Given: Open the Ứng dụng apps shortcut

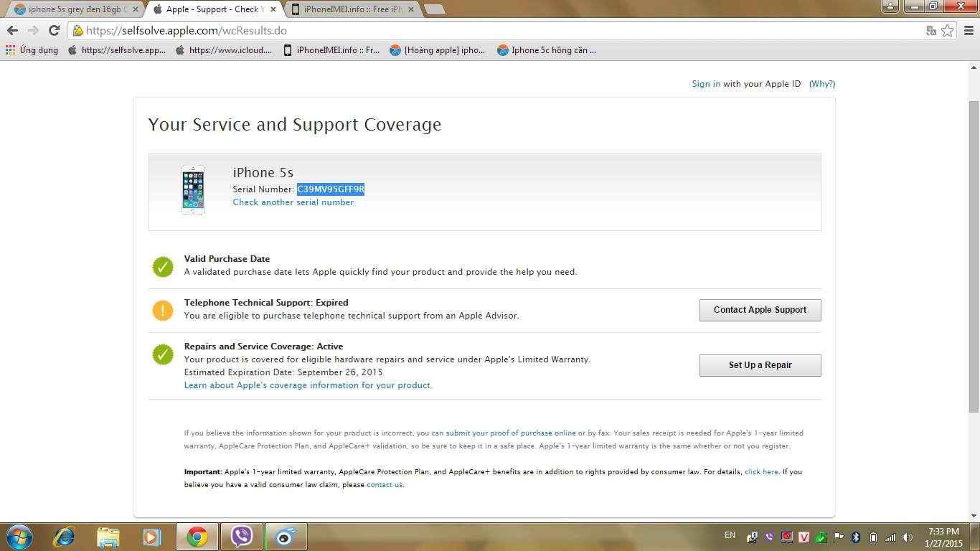Looking at the screenshot, I should pos(32,50).
